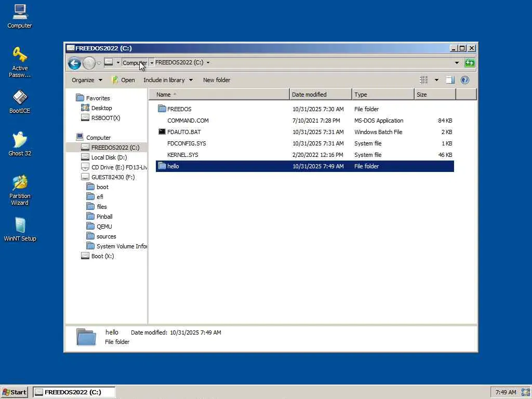Change view with the view icon
The image size is (532, 399).
424,80
